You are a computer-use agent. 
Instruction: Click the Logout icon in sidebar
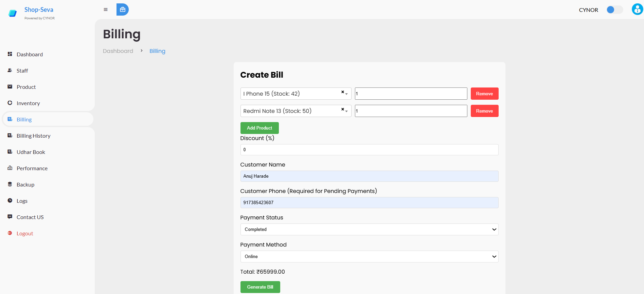10,233
